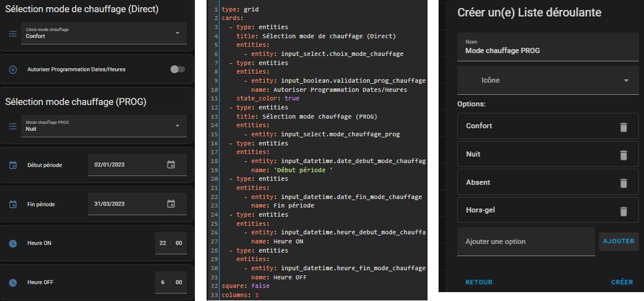Select the Début période date field
Screen dimensions: 644x301
127,165
